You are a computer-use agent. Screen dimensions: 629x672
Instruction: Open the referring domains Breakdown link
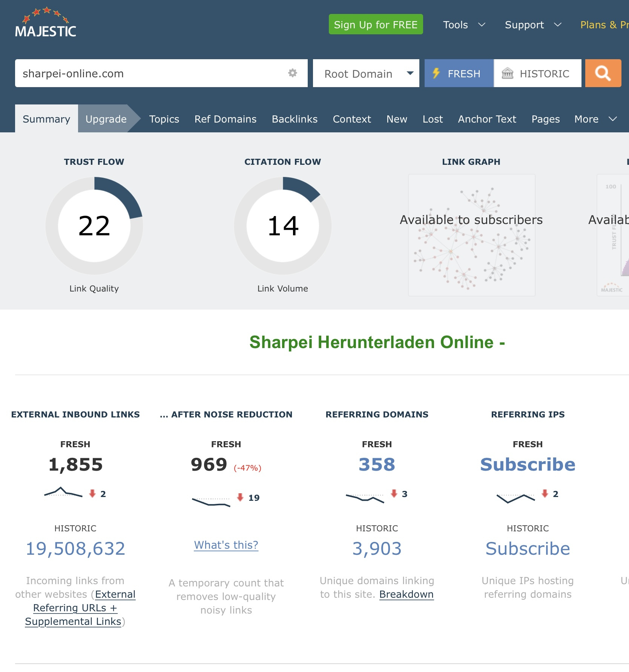[x=407, y=594]
